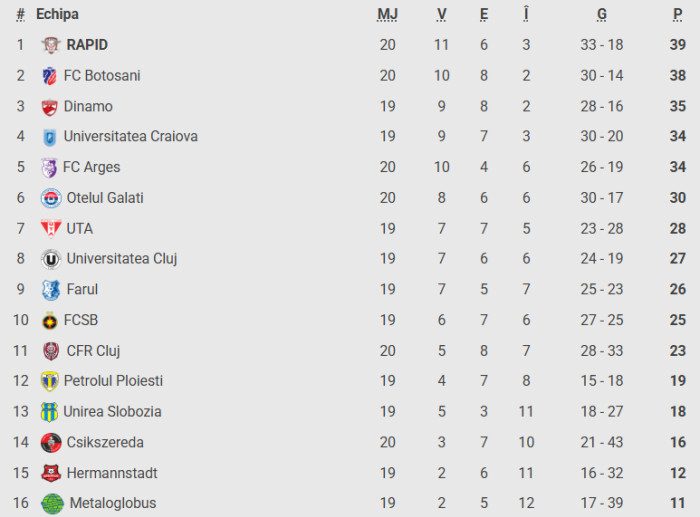Open the Metaloglobus team link
Viewport: 700px width, 517px height.
click(112, 503)
